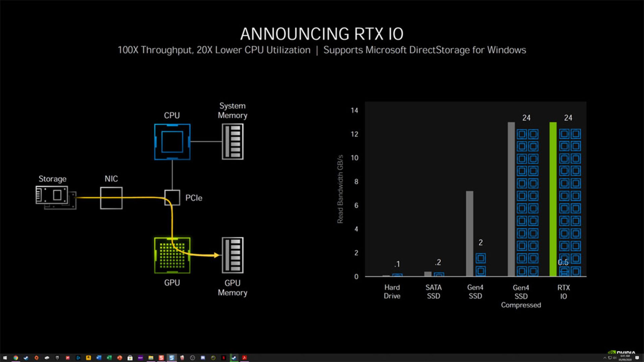This screenshot has height=362, width=644.
Task: Open Excel from the taskbar
Action: click(109, 358)
